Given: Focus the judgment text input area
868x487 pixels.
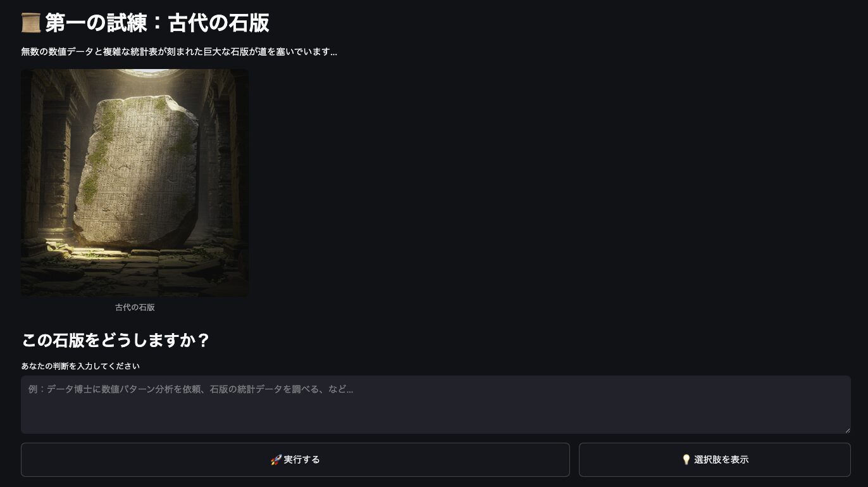Looking at the screenshot, I should pyautogui.click(x=436, y=405).
